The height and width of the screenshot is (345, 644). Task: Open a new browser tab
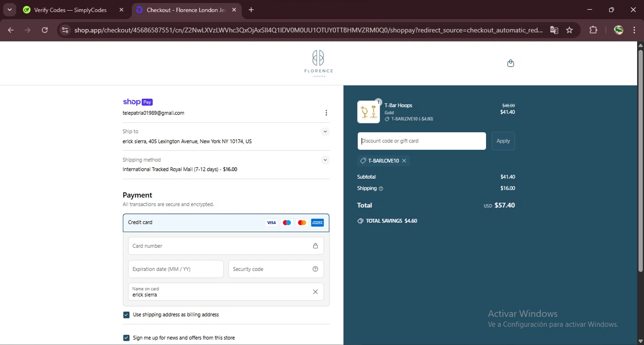[251, 10]
